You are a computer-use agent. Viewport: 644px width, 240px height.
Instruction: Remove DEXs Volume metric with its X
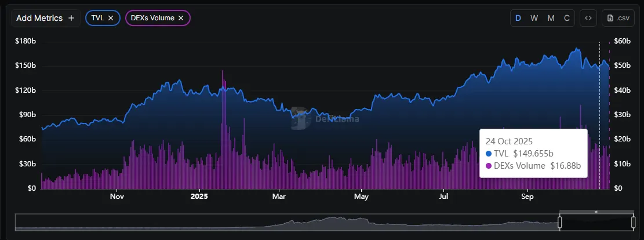tap(181, 19)
